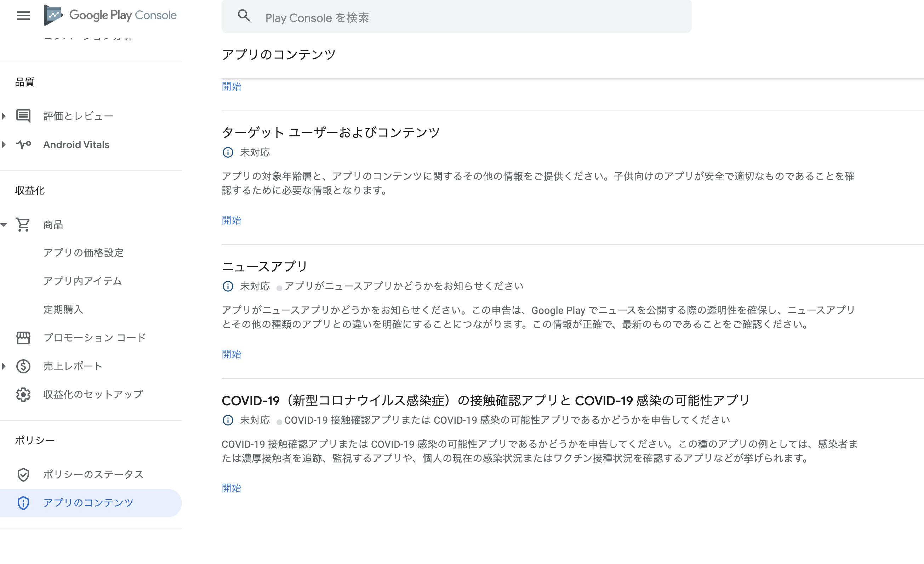Open the hamburger navigation menu
Image resolution: width=924 pixels, height=564 pixels.
[23, 15]
